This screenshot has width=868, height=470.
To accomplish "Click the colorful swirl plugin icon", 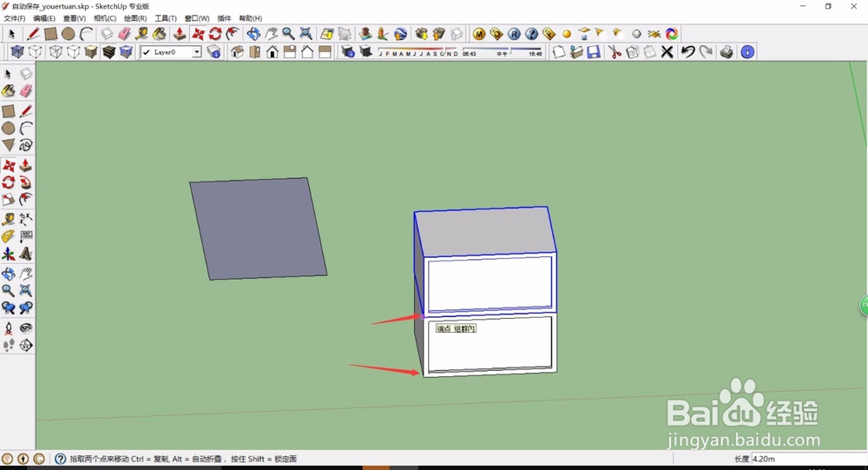I will (x=672, y=35).
